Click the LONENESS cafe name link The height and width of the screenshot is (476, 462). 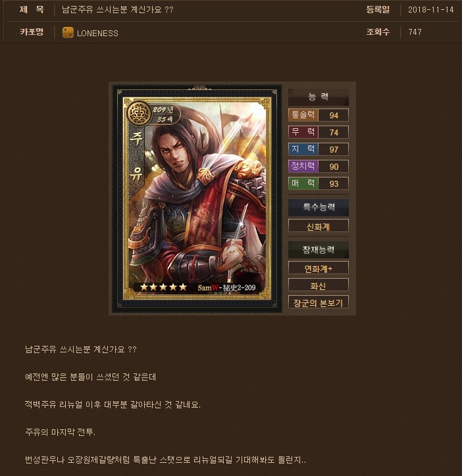[97, 33]
